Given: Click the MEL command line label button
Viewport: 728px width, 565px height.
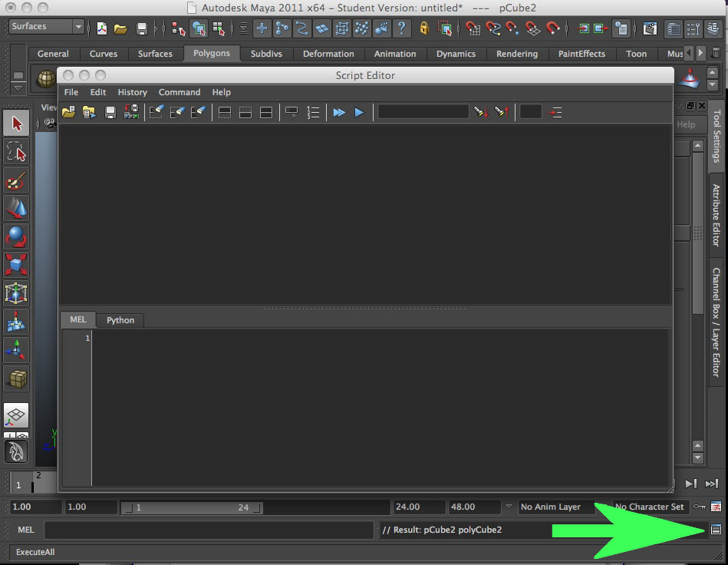Looking at the screenshot, I should pyautogui.click(x=25, y=530).
